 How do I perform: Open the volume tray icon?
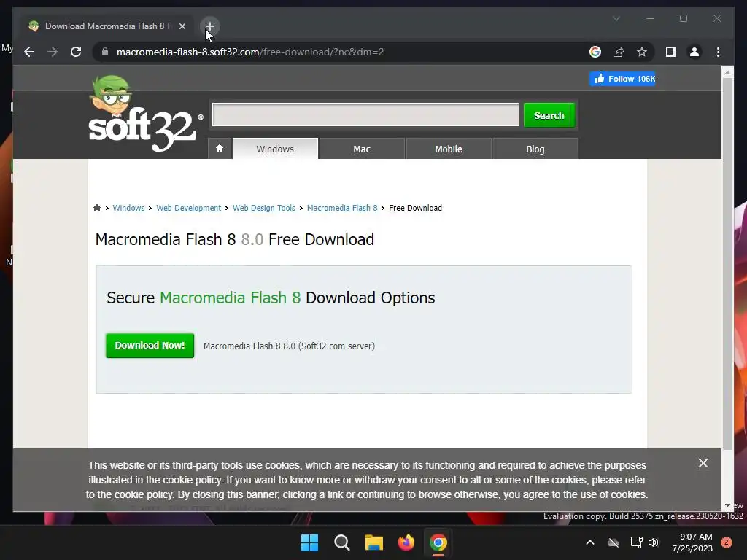(x=654, y=542)
